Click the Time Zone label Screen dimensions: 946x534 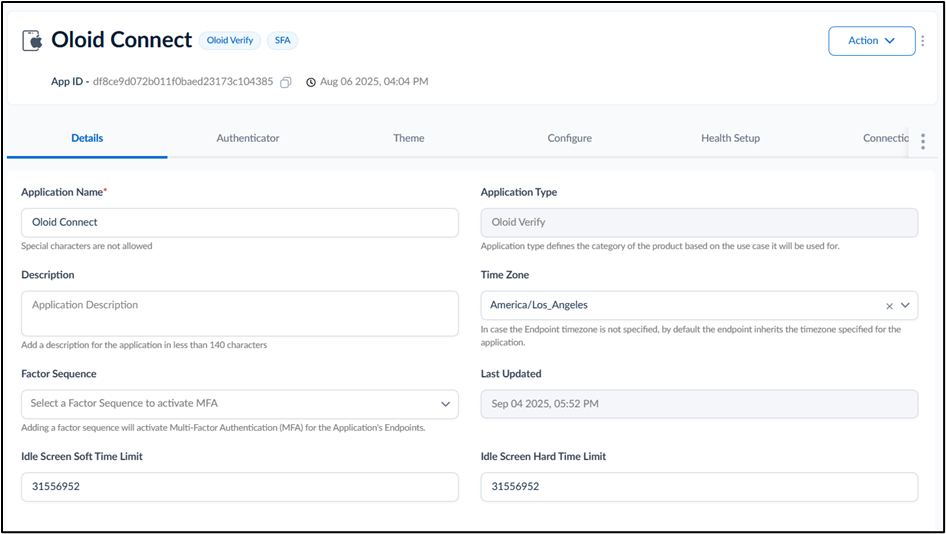(x=505, y=275)
